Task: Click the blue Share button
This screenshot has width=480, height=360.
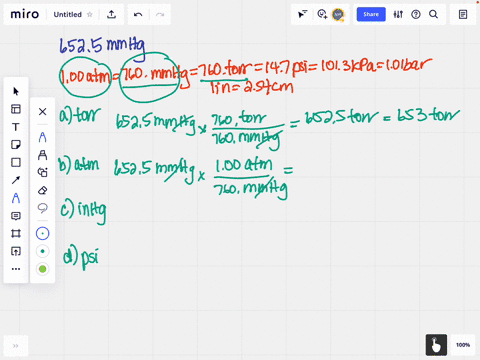Action: 371,14
